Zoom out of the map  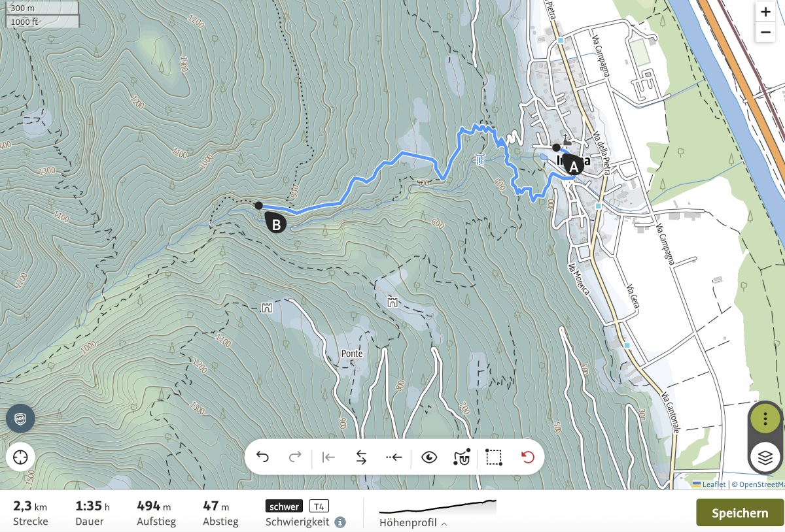(x=765, y=32)
